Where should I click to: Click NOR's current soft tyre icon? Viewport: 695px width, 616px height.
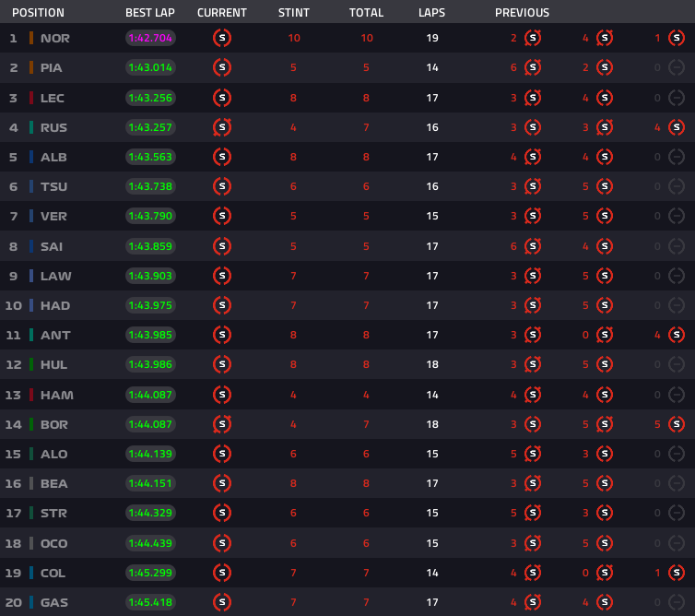[x=222, y=38]
